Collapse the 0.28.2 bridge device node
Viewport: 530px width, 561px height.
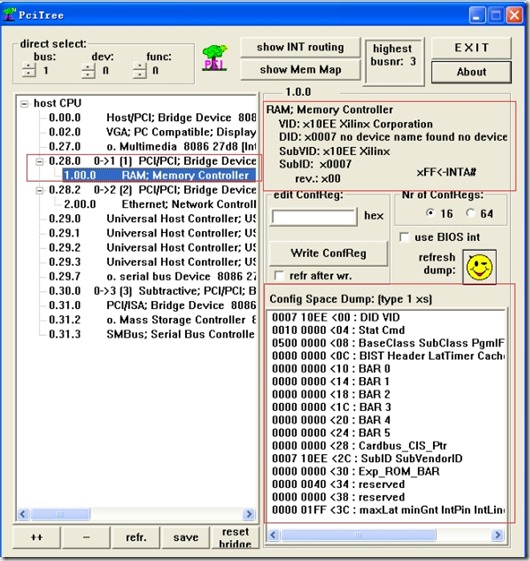pyautogui.click(x=39, y=191)
